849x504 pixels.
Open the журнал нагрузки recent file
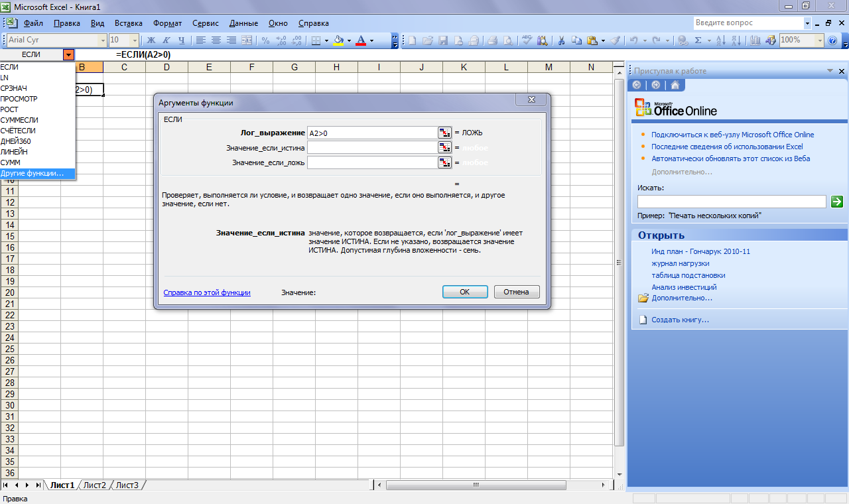(x=679, y=263)
